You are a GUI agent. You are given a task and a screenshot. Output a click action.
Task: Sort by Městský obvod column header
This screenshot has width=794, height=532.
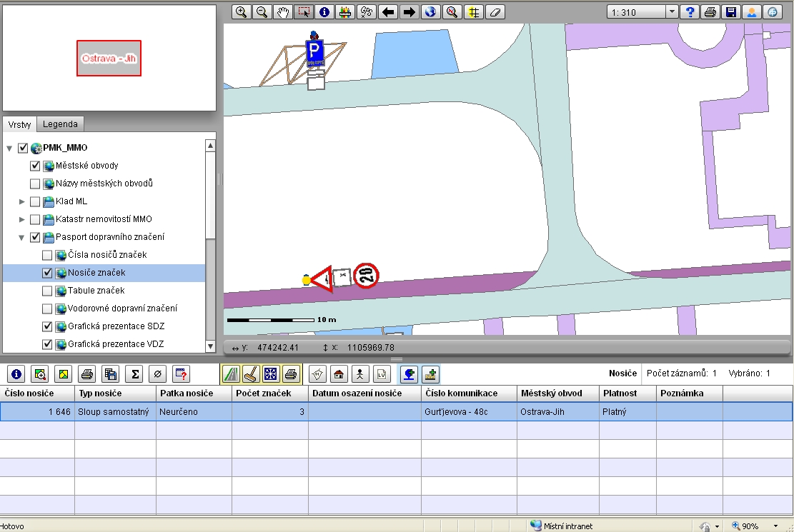(x=558, y=393)
